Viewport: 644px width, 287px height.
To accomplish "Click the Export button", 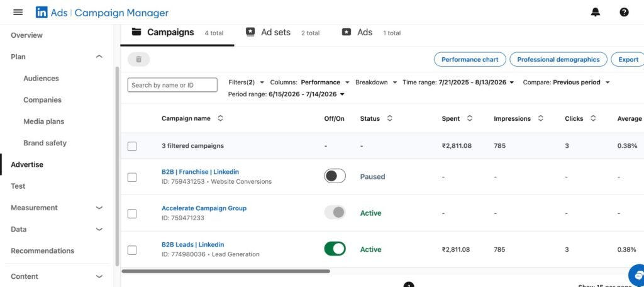I will pos(628,60).
